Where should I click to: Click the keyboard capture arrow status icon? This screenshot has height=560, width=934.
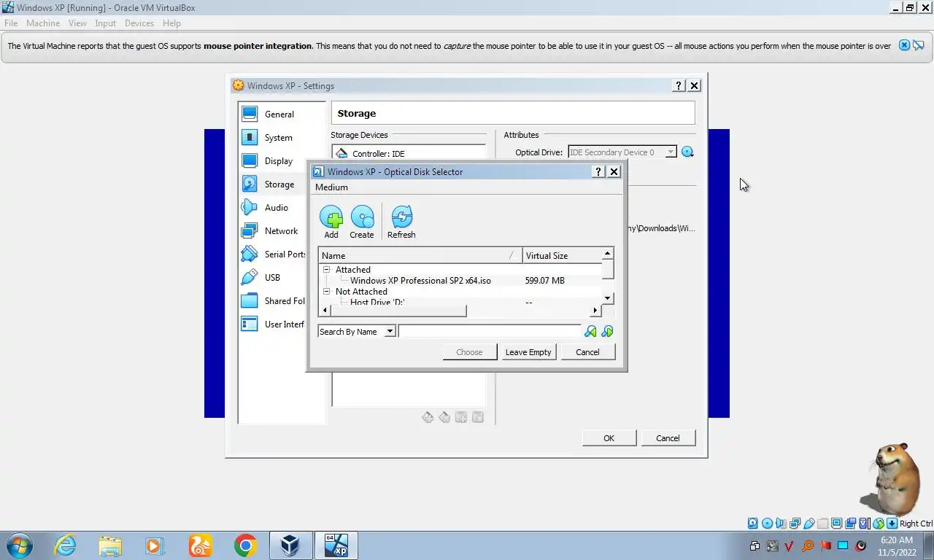(x=892, y=524)
